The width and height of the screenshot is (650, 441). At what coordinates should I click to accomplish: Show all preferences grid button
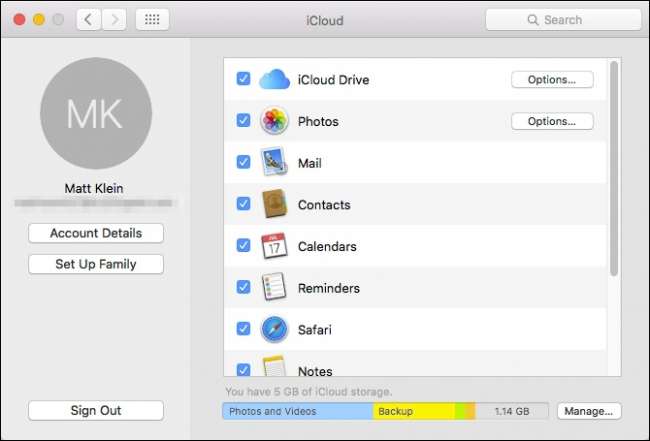pyautogui.click(x=152, y=19)
